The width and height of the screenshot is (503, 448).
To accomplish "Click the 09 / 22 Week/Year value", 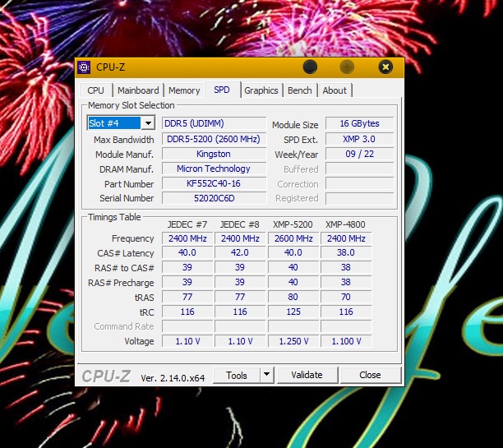I will pos(360,154).
